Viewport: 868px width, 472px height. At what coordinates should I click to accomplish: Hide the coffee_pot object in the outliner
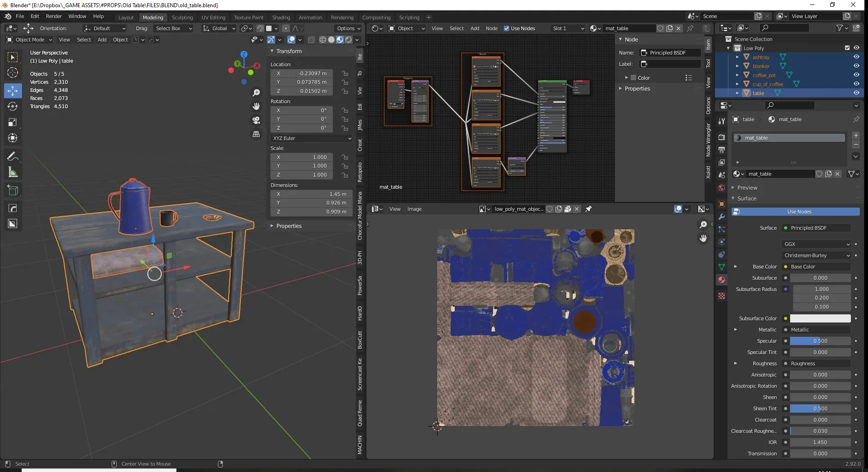coord(856,75)
